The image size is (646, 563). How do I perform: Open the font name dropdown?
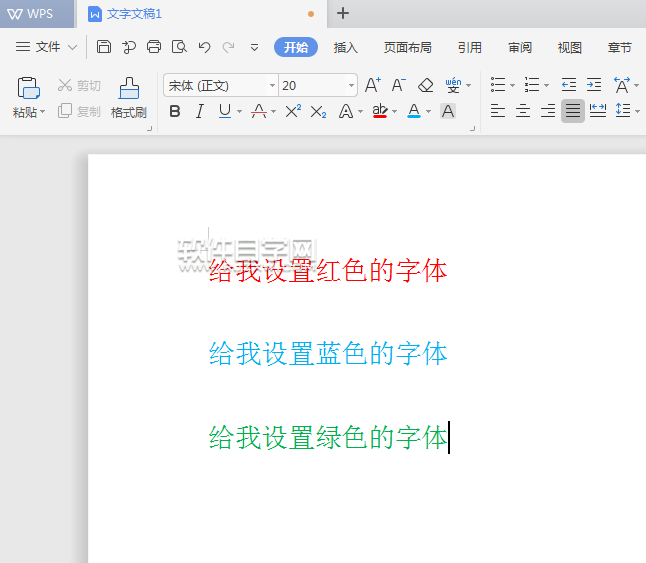[x=272, y=86]
